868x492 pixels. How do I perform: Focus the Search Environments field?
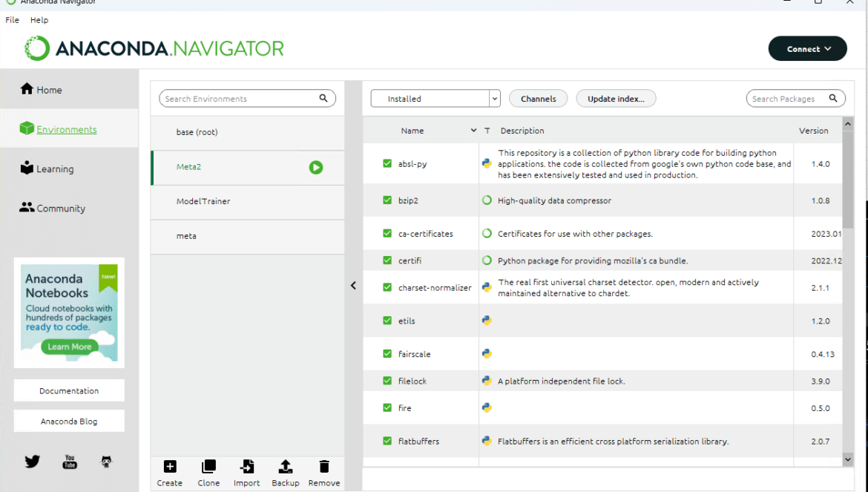pos(248,99)
